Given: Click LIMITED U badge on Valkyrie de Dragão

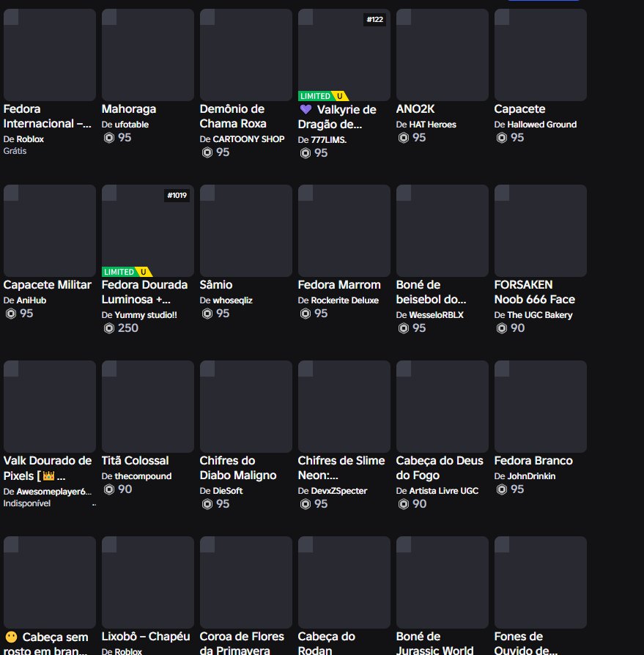Looking at the screenshot, I should click(x=323, y=96).
